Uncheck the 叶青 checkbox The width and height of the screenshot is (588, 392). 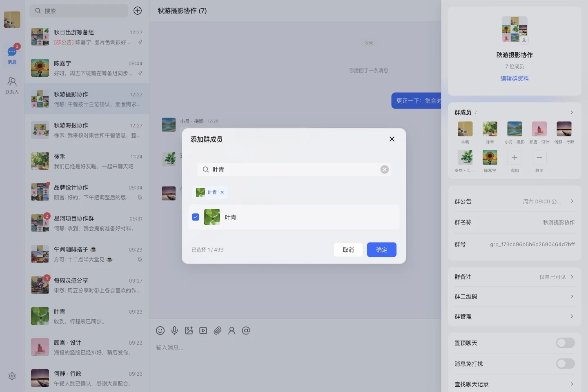point(196,217)
